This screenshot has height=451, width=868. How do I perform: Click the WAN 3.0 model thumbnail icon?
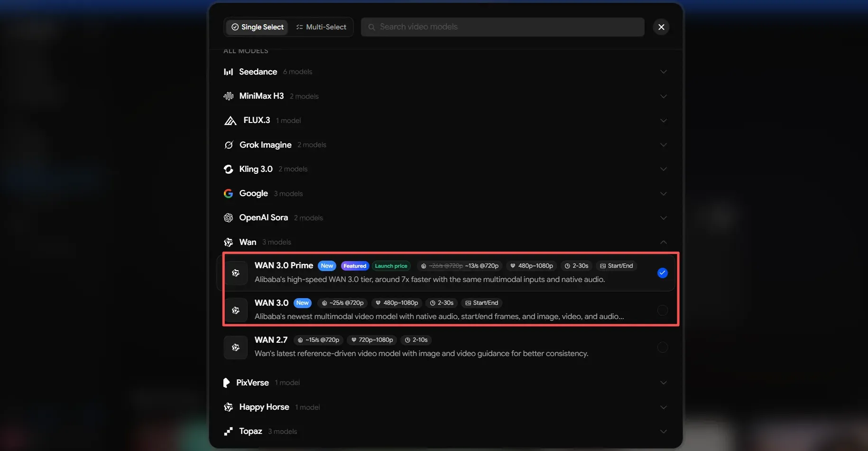click(x=236, y=310)
